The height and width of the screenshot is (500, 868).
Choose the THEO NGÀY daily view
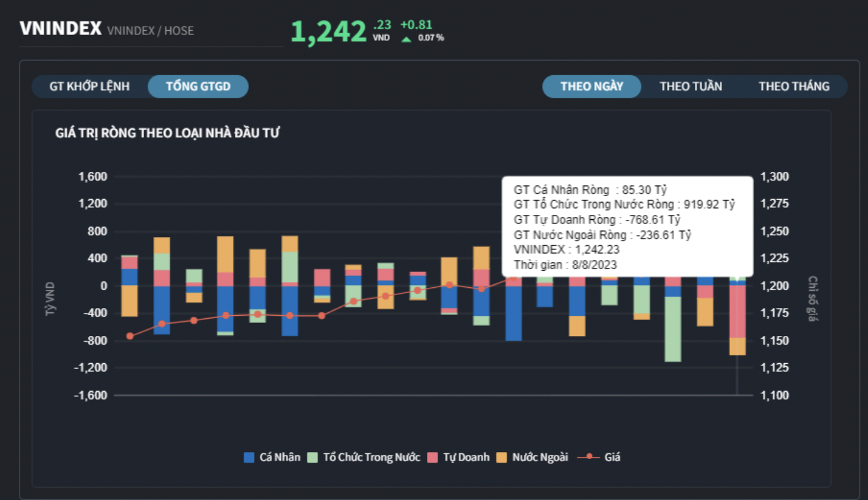(x=592, y=86)
